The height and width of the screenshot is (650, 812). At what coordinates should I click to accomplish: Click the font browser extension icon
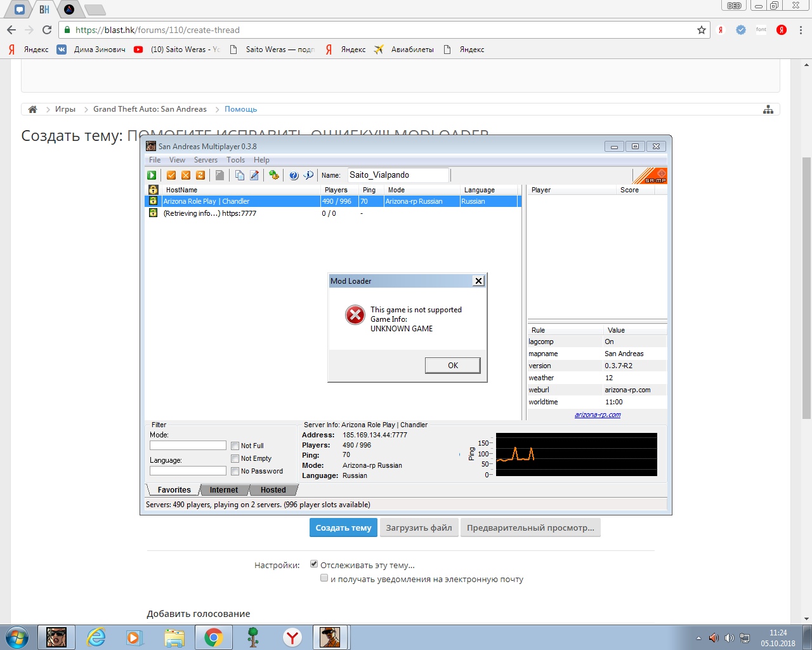pyautogui.click(x=761, y=30)
